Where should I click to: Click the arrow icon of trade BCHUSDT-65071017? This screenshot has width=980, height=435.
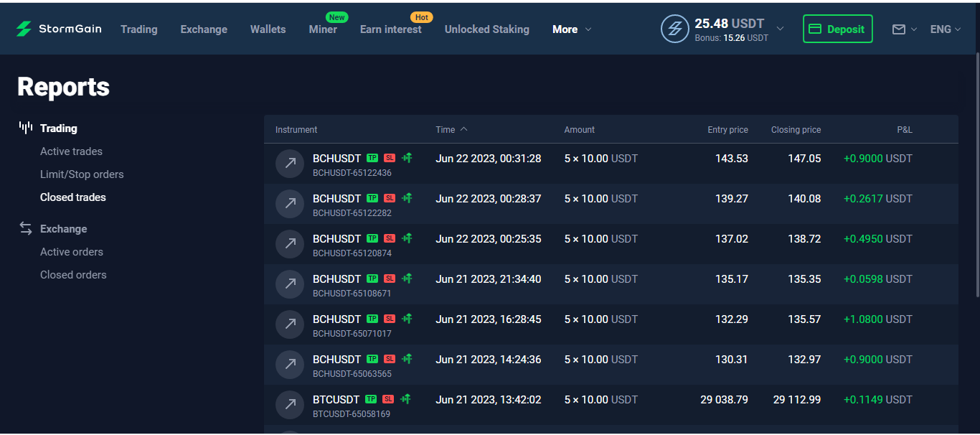click(x=290, y=324)
